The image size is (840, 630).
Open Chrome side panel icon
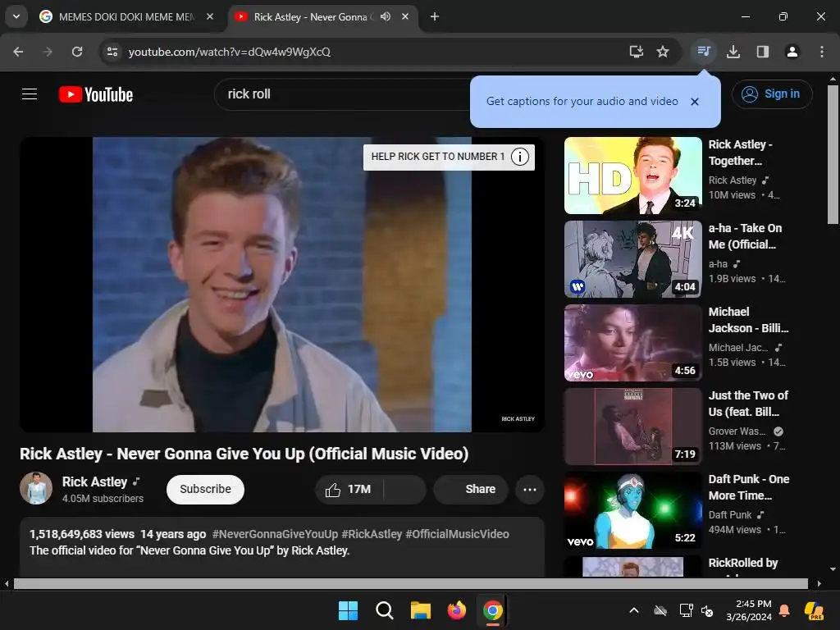763,52
